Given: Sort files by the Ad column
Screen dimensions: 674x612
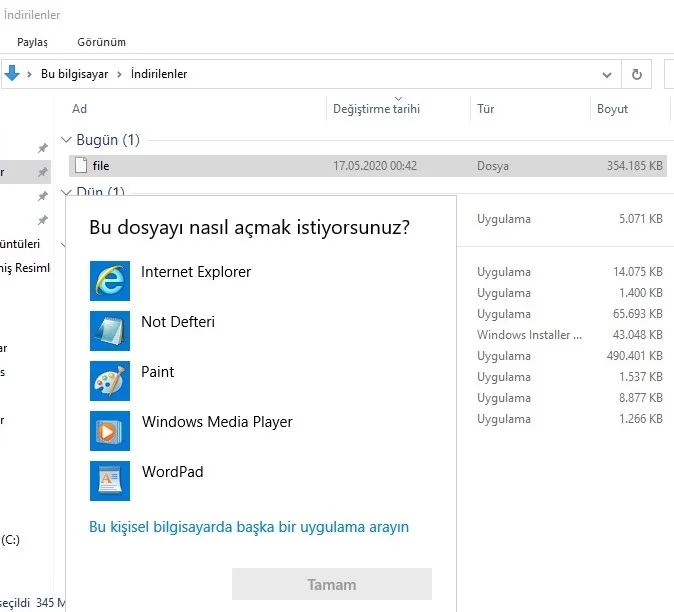Looking at the screenshot, I should 79,109.
